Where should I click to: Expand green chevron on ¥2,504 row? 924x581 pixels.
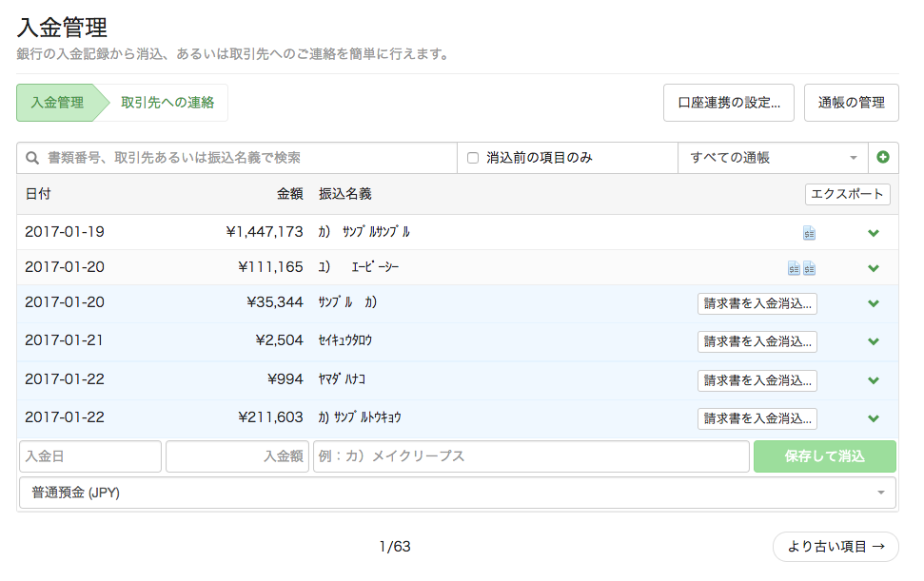coord(874,342)
